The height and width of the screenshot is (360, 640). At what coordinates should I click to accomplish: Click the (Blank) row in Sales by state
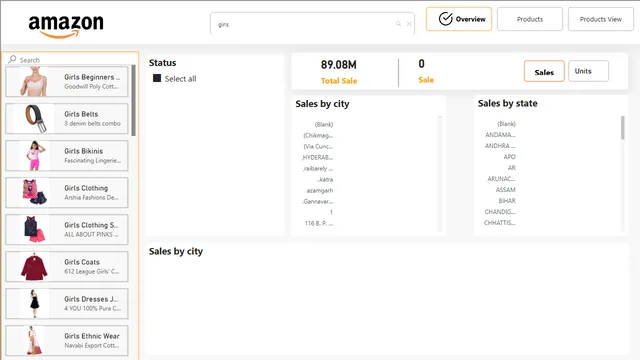click(506, 124)
